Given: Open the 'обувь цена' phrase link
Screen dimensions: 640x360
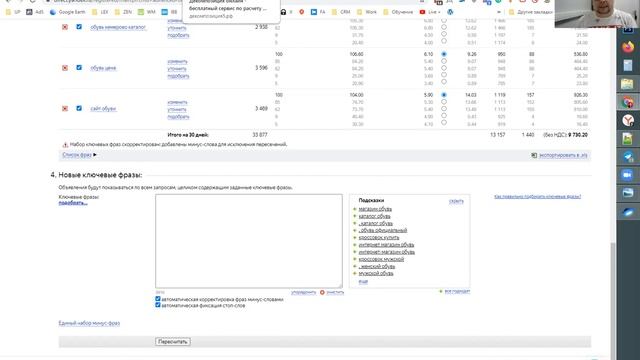Looking at the screenshot, I should pyautogui.click(x=103, y=68).
